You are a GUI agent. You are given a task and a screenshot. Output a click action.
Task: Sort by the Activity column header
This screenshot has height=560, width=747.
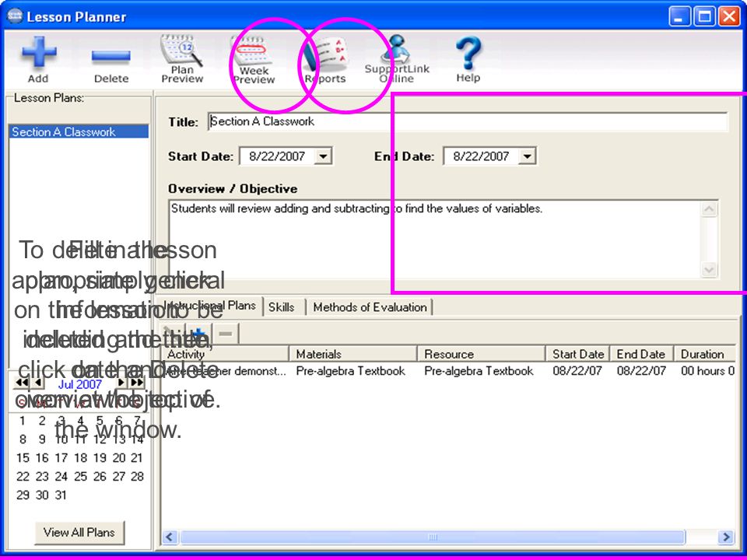tap(226, 355)
